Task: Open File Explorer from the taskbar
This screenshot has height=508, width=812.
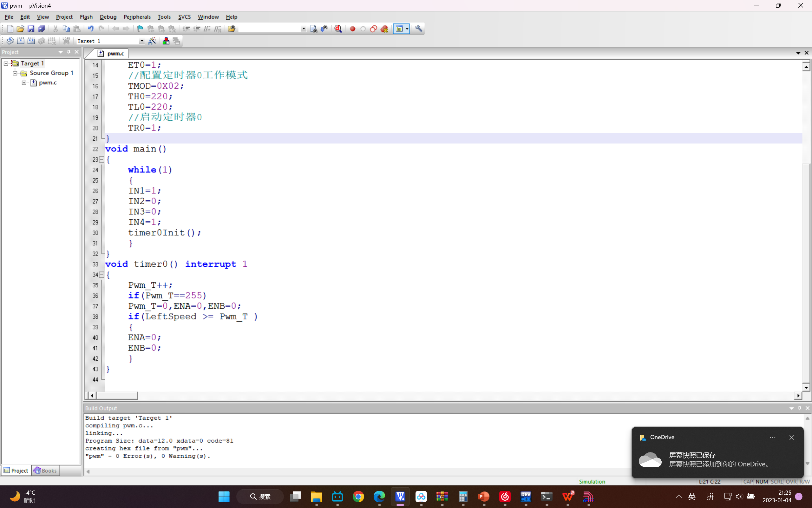Action: point(317,497)
